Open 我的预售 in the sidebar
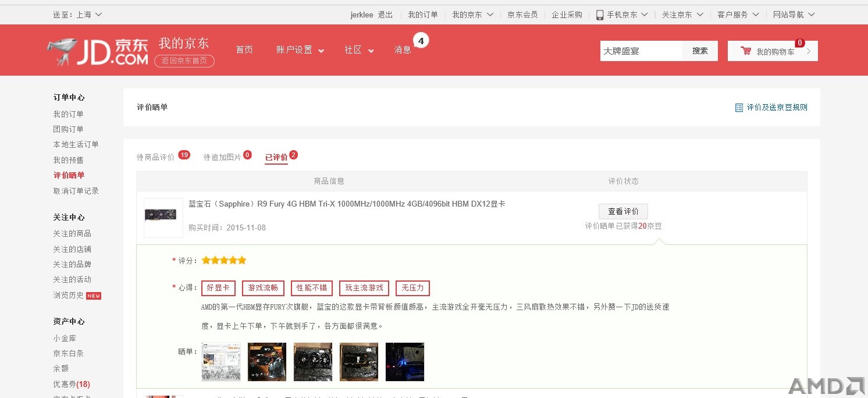The image size is (868, 398). (x=68, y=160)
